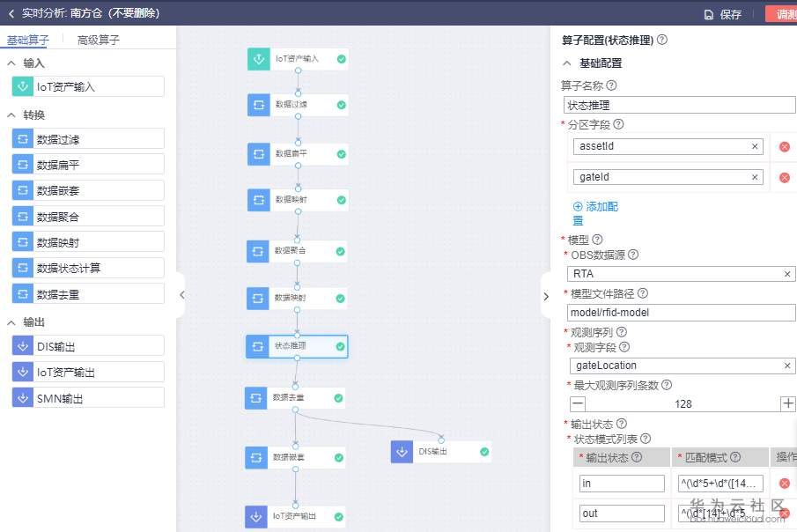Collapse the 转换 section in left panel

click(11, 115)
